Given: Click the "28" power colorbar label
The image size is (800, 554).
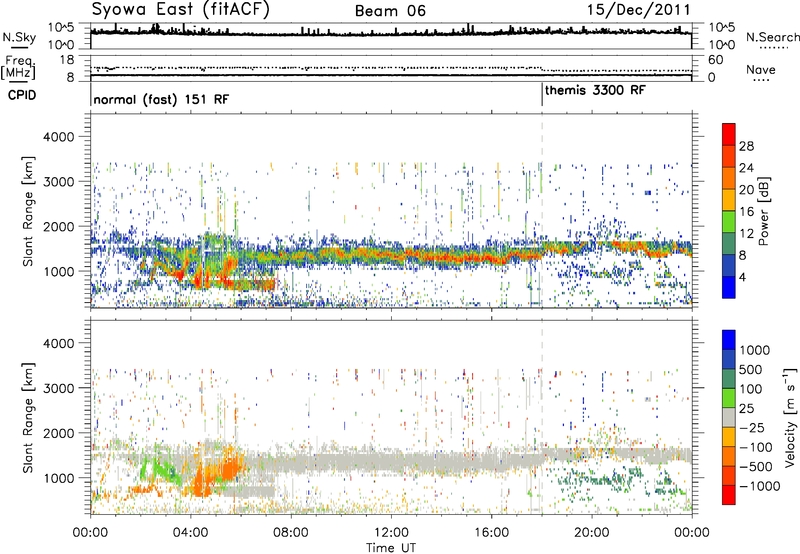Looking at the screenshot, I should pos(746,146).
